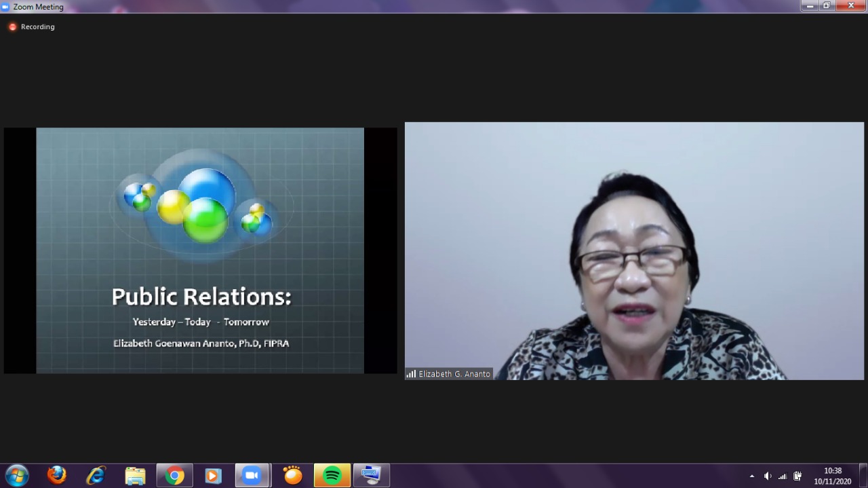Click the speaker's video panel
The width and height of the screenshot is (868, 488).
coord(634,250)
